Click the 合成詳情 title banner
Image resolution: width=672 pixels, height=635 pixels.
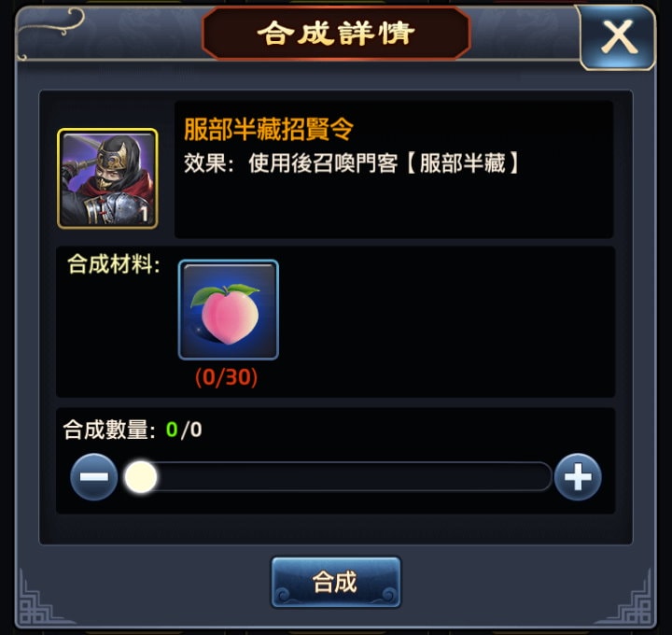pos(336,33)
